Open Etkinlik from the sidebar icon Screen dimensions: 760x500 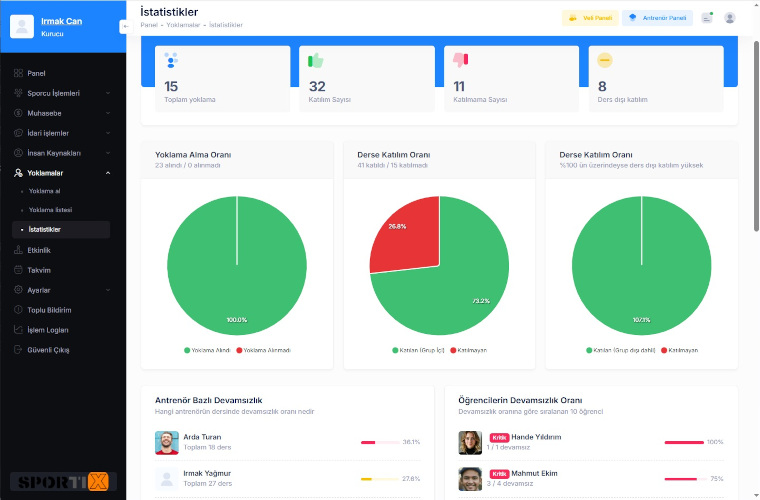pyautogui.click(x=18, y=250)
